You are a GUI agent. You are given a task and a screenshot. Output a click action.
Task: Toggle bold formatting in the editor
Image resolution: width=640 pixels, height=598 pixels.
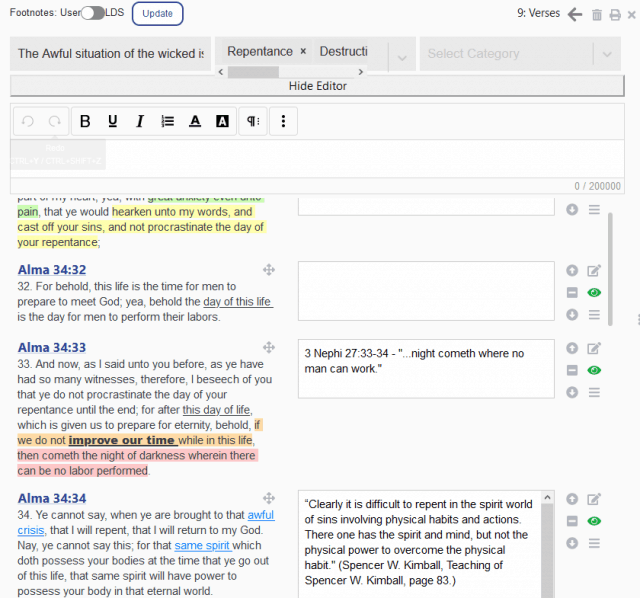[x=85, y=122]
